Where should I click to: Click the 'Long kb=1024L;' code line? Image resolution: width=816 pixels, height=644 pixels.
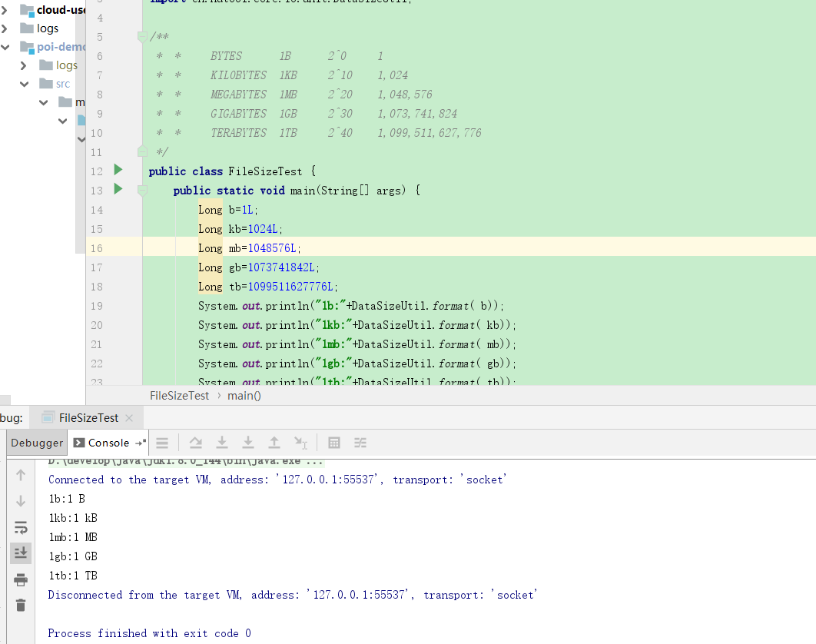pos(240,229)
